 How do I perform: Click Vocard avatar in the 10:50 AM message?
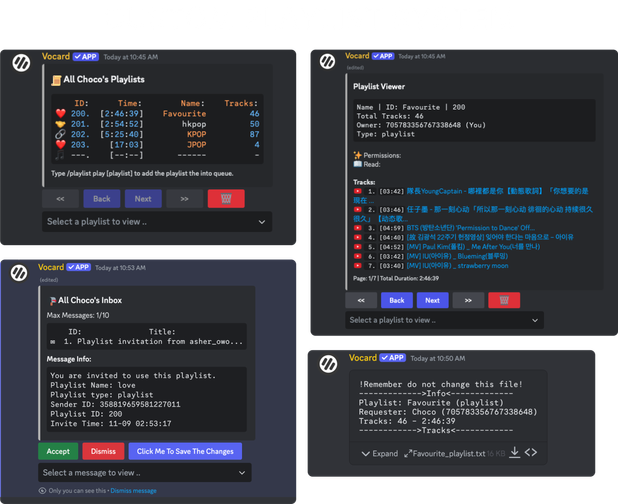click(x=326, y=364)
